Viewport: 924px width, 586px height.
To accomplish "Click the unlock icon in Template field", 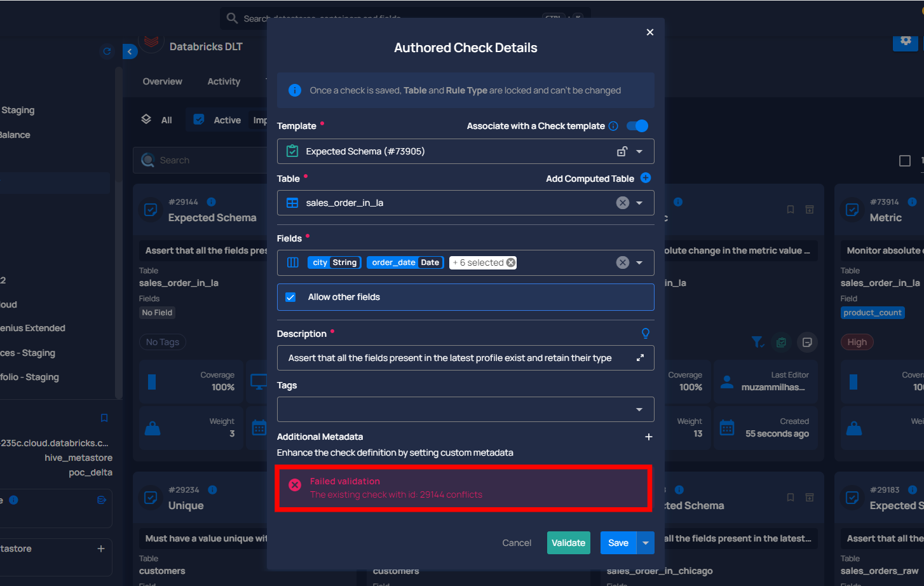I will point(622,151).
